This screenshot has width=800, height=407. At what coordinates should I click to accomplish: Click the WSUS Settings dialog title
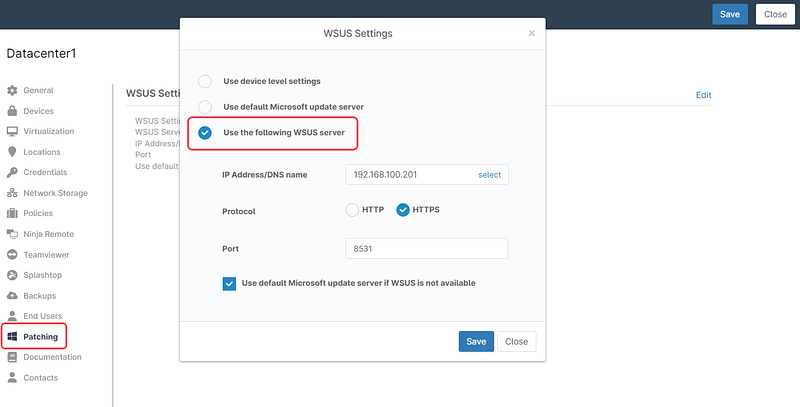tap(358, 34)
